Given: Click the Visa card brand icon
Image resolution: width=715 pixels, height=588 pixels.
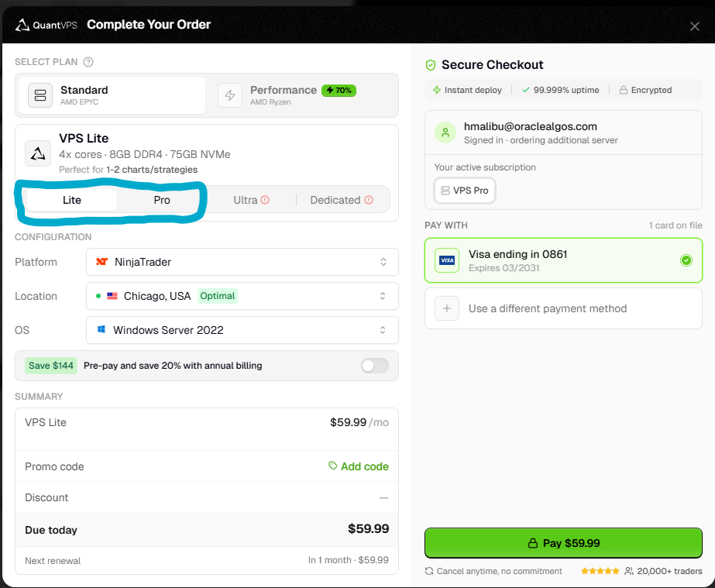Looking at the screenshot, I should tap(447, 260).
